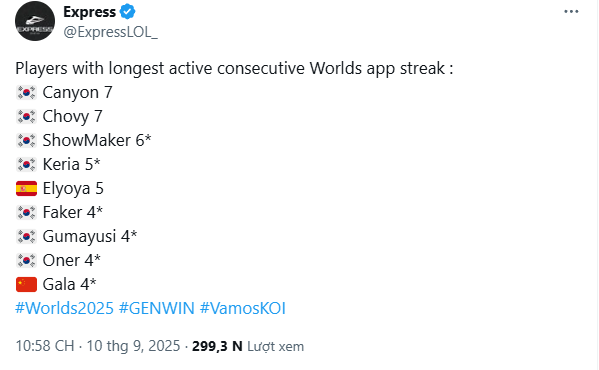
Task: Open the #GENWIN hashtag
Action: [157, 308]
